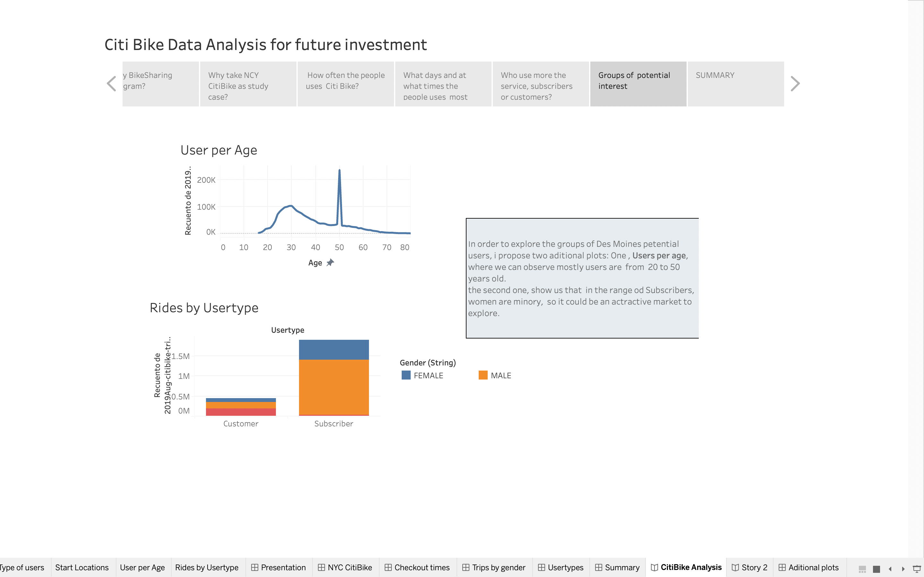Image resolution: width=924 pixels, height=577 pixels.
Task: Click the dashboard icon beside NYC CitiBike tab
Action: pyautogui.click(x=322, y=567)
